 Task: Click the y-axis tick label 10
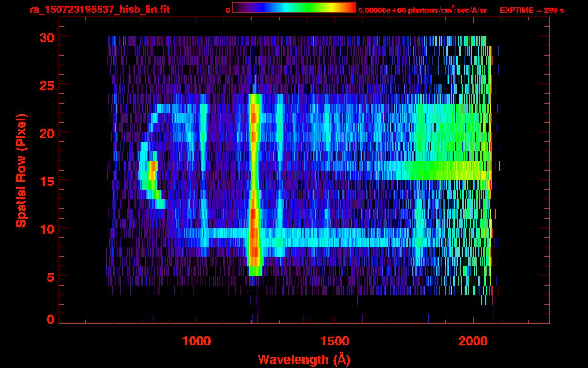[46, 229]
